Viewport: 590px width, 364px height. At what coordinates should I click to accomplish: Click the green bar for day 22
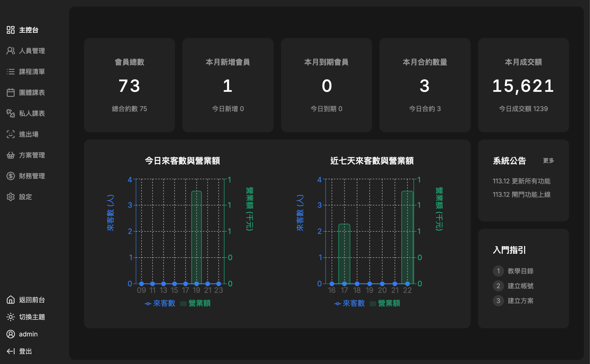tap(407, 237)
